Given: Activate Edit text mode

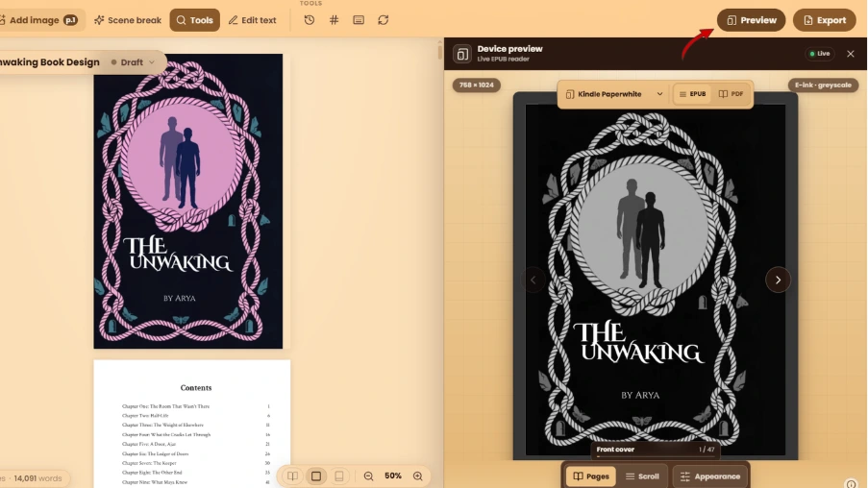Looking at the screenshot, I should tap(253, 20).
